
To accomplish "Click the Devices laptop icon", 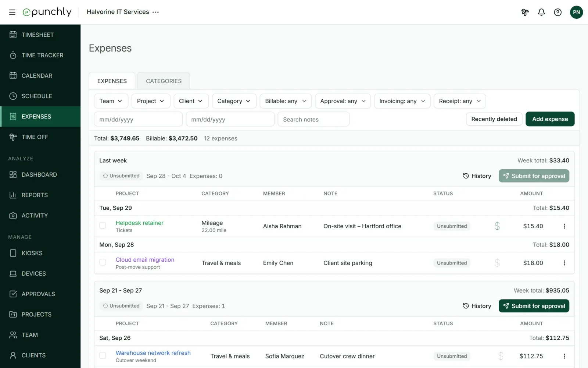I will [13, 273].
